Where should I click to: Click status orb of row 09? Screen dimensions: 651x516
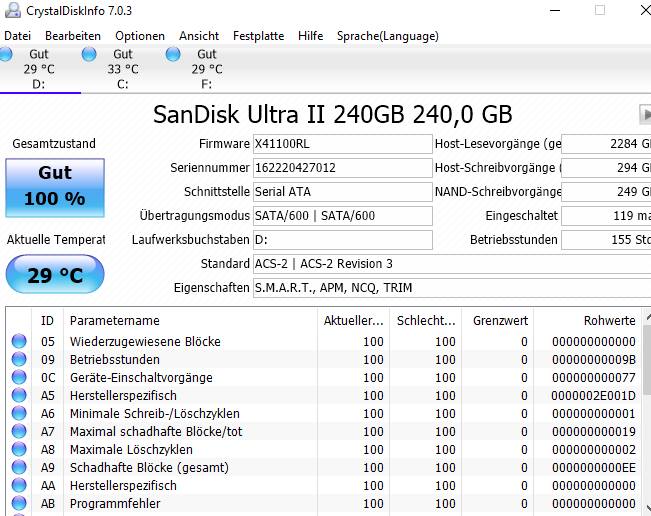coord(19,359)
